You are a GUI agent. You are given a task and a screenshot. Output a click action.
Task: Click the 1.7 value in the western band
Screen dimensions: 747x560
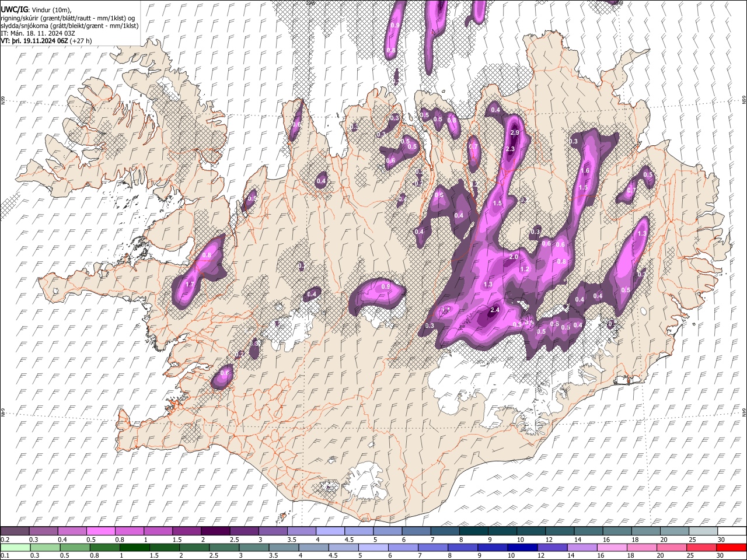189,285
